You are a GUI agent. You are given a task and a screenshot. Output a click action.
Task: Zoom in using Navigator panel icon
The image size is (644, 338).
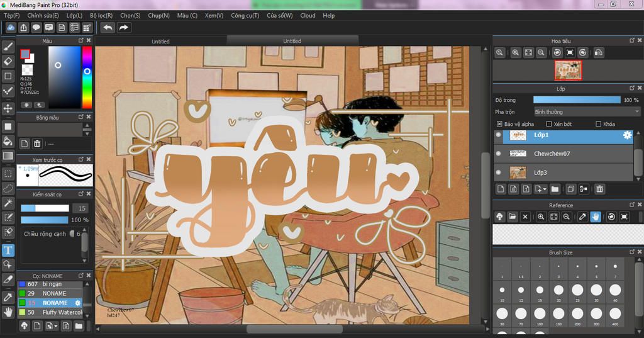click(516, 53)
